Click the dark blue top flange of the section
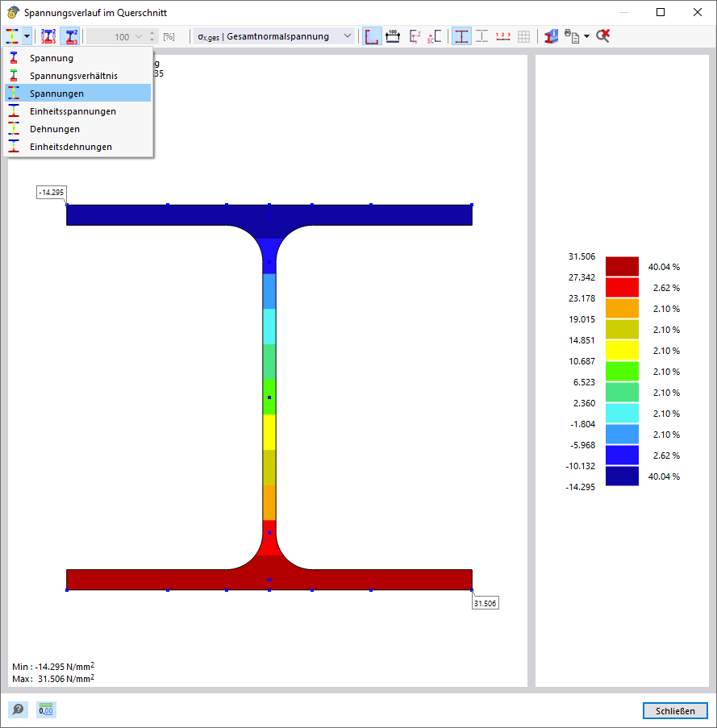Screen dimensions: 717x728 pos(269,215)
